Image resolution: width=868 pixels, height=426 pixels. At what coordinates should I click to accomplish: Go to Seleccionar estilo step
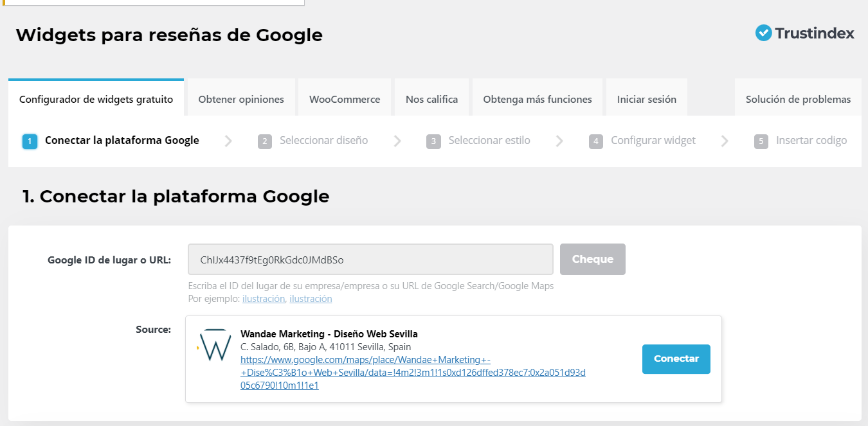coord(489,140)
